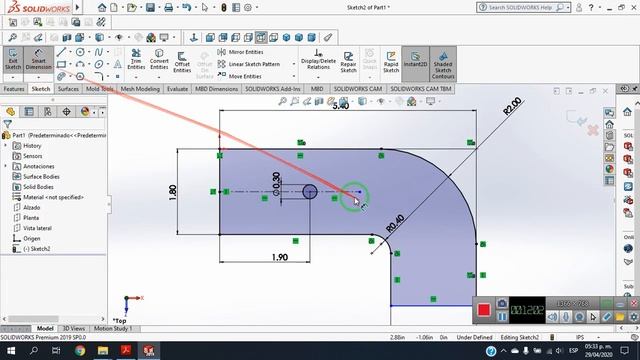Switch to the Features tab
Screen dimensions: 640x360
click(14, 89)
